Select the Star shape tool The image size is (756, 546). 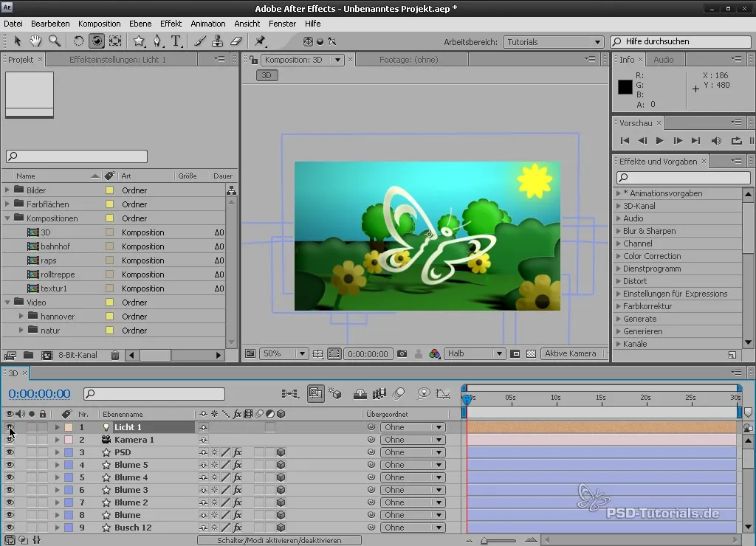pyautogui.click(x=139, y=41)
